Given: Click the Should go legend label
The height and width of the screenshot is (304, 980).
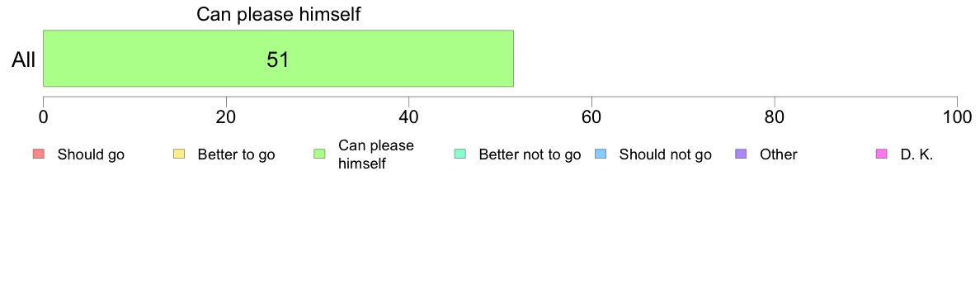Looking at the screenshot, I should point(91,154).
